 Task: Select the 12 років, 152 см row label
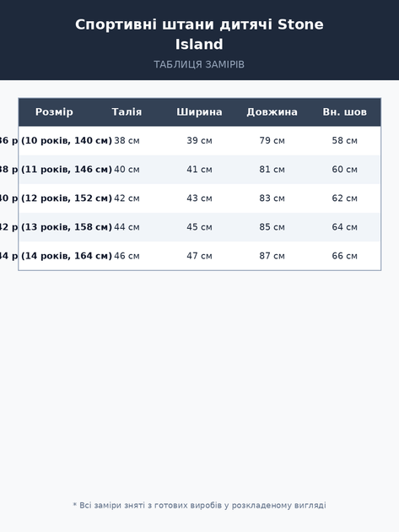click(54, 198)
